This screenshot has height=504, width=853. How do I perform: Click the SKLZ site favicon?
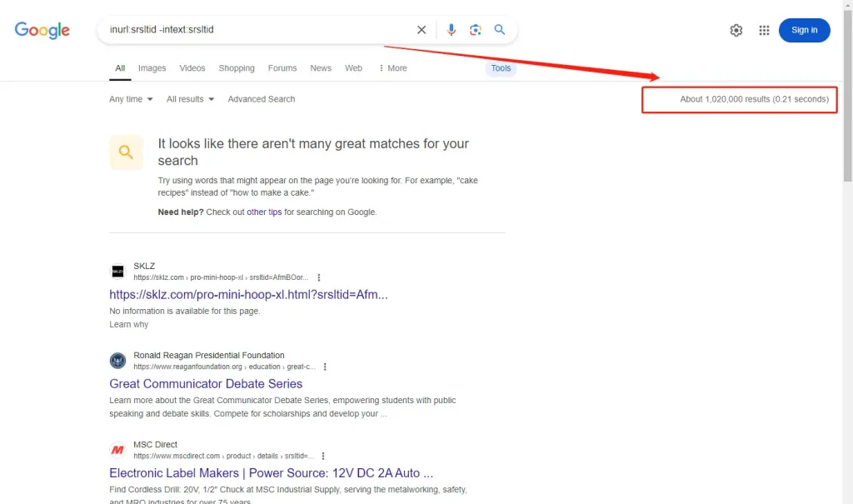(x=117, y=271)
